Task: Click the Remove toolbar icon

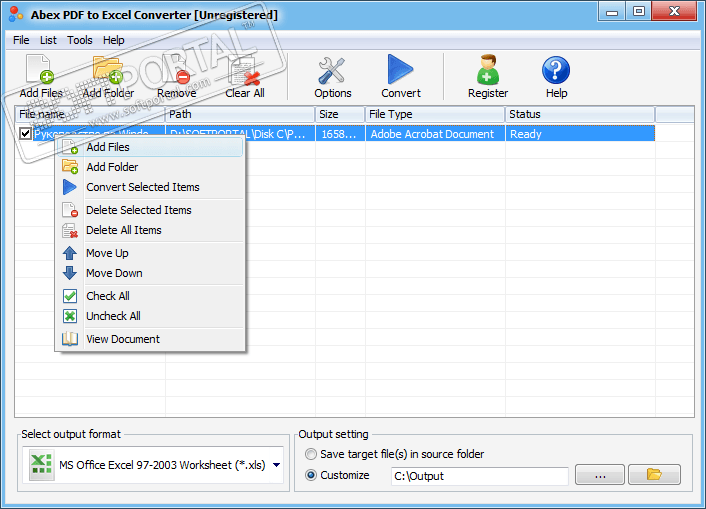Action: coord(176,69)
